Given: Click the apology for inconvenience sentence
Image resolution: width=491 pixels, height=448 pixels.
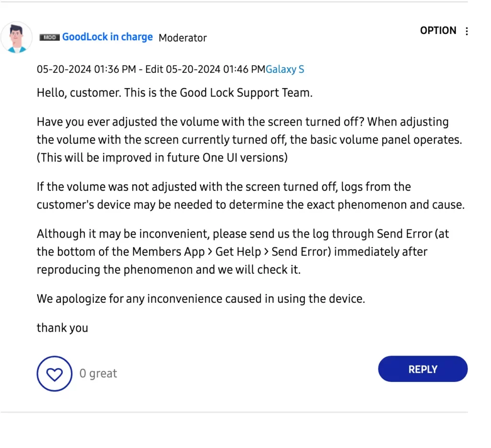Looking at the screenshot, I should (x=201, y=299).
